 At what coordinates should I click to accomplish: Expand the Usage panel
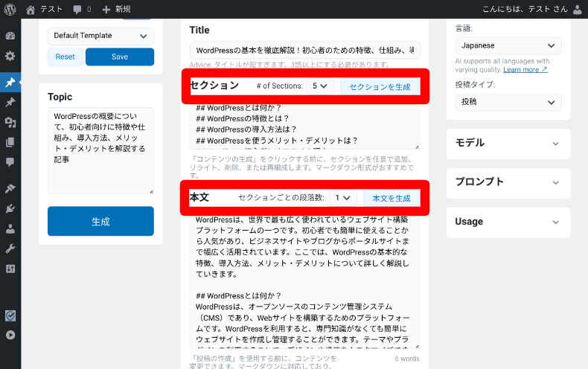508,222
